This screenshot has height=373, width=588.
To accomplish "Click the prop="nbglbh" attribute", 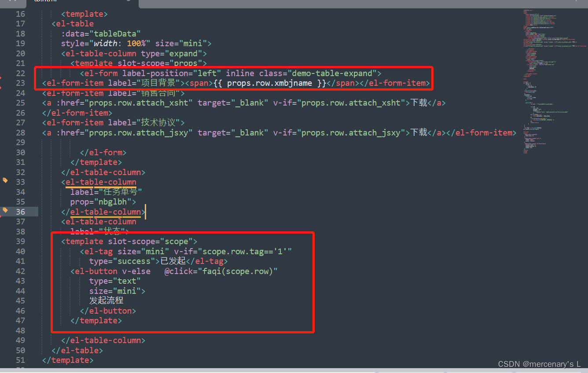I will (x=101, y=202).
